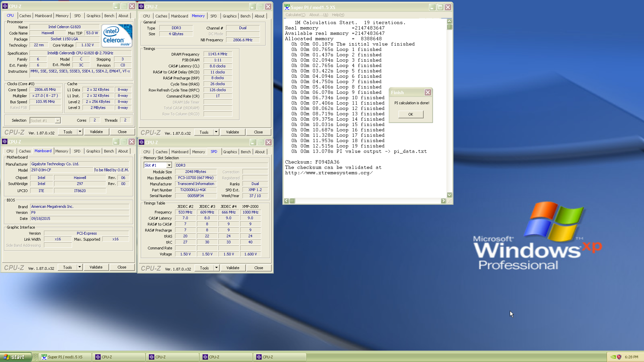Select Memory tab in Mainboard CPU-Z window
The height and width of the screenshot is (362, 644).
[x=62, y=151]
